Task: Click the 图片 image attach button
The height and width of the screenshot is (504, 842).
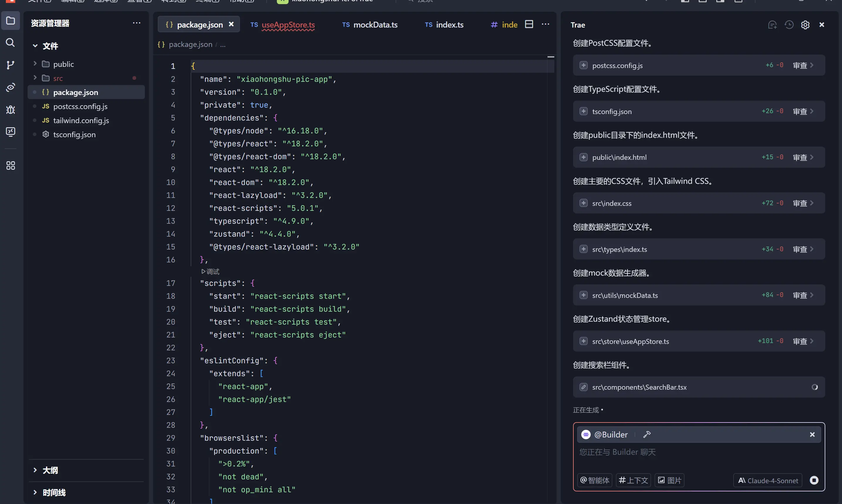Action: pos(670,480)
